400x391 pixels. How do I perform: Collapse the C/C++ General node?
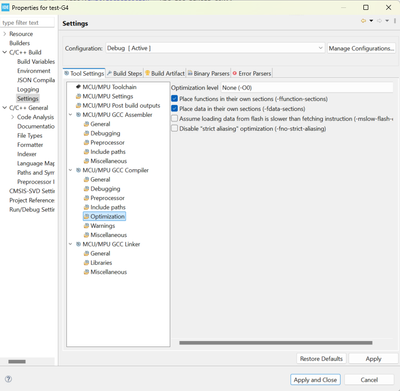coord(4,108)
